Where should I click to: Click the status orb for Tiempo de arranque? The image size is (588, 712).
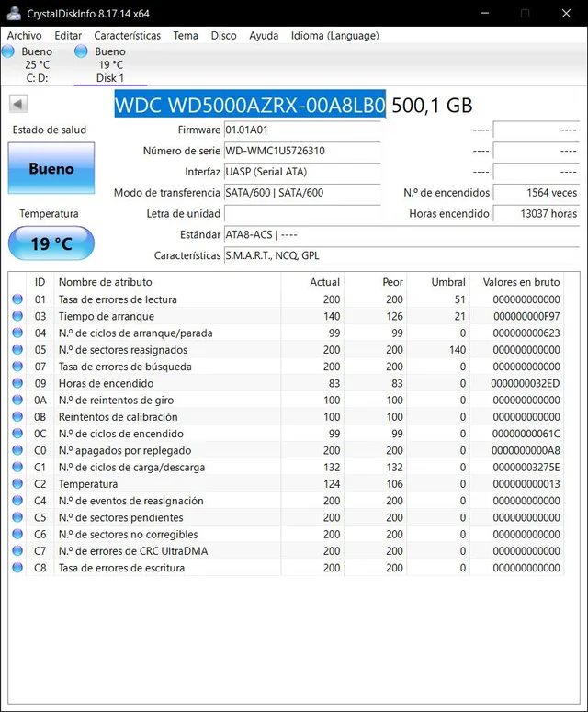[x=17, y=316]
